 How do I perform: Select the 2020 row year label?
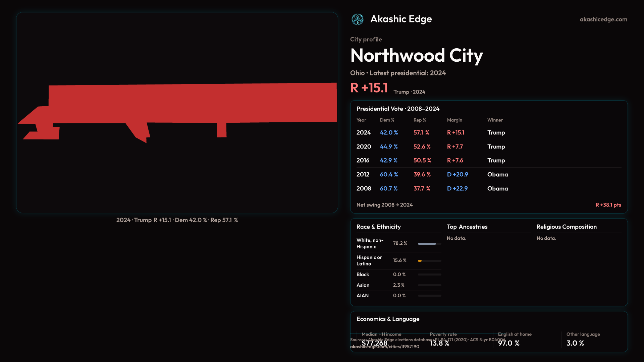(x=364, y=147)
